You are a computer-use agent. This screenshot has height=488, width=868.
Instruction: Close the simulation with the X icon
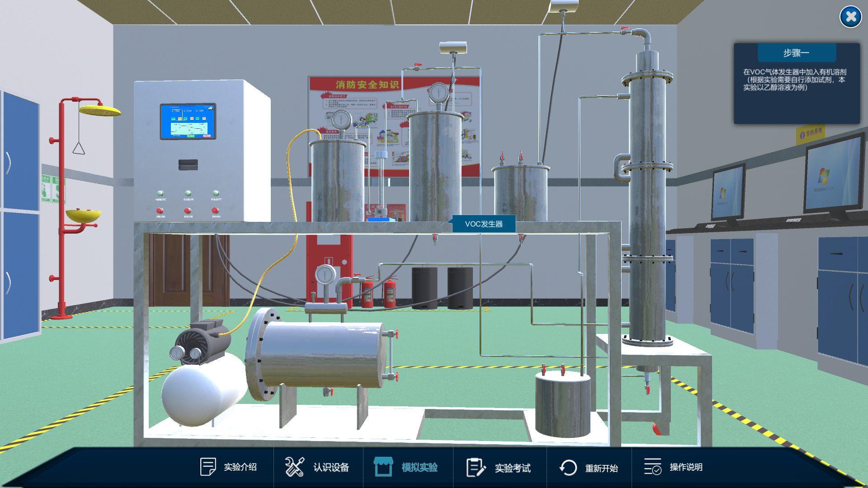[850, 17]
